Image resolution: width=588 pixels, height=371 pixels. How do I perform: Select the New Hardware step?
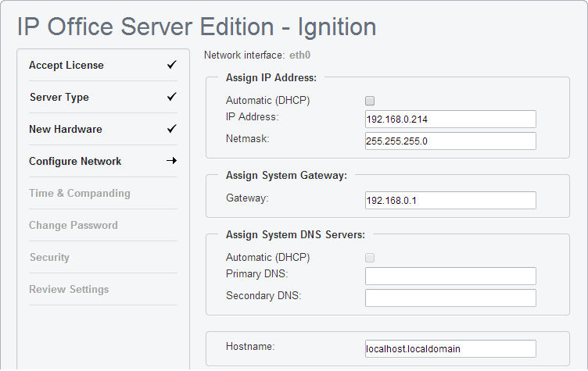pyautogui.click(x=66, y=130)
